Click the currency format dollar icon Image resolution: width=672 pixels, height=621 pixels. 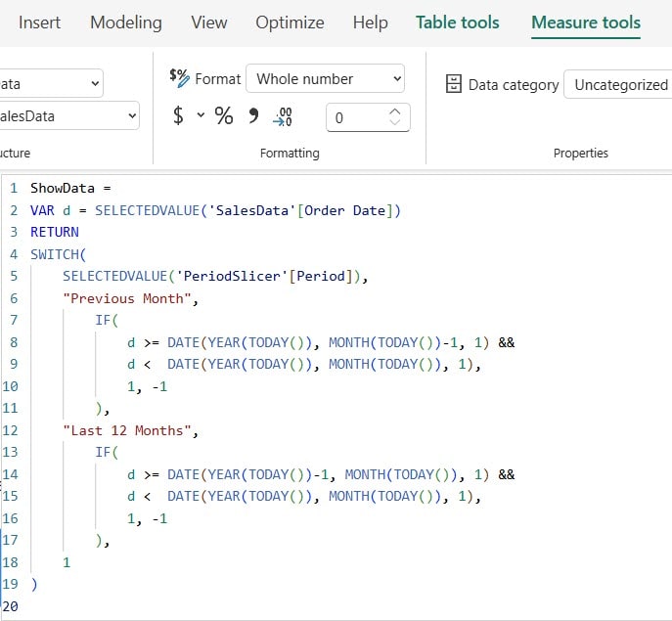point(178,115)
